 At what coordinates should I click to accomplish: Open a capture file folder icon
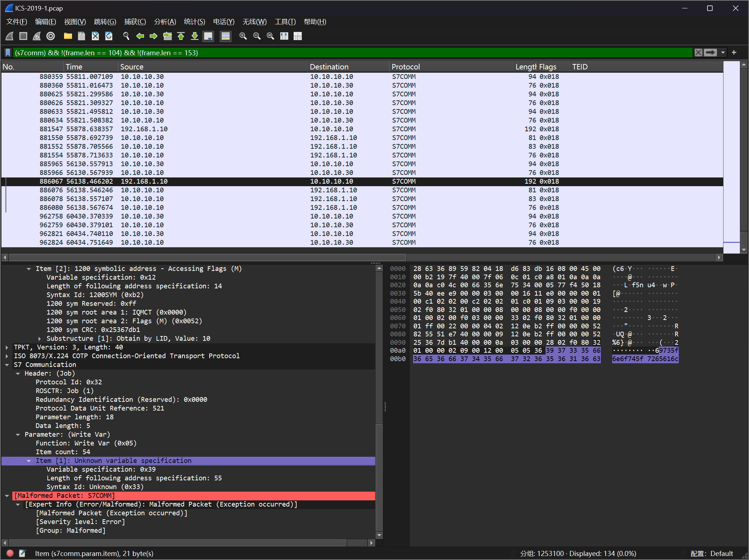coord(68,36)
